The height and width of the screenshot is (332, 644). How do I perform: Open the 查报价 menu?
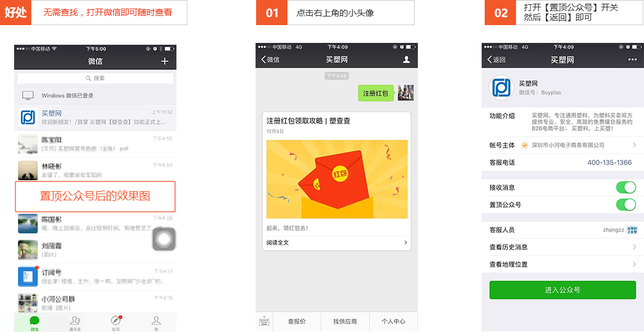tap(297, 322)
